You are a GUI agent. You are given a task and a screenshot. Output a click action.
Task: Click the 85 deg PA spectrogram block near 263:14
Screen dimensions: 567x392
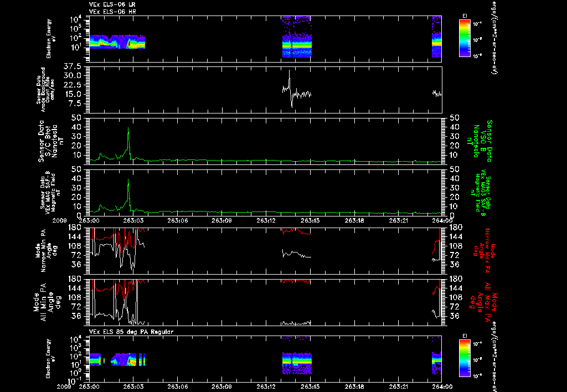(x=297, y=363)
